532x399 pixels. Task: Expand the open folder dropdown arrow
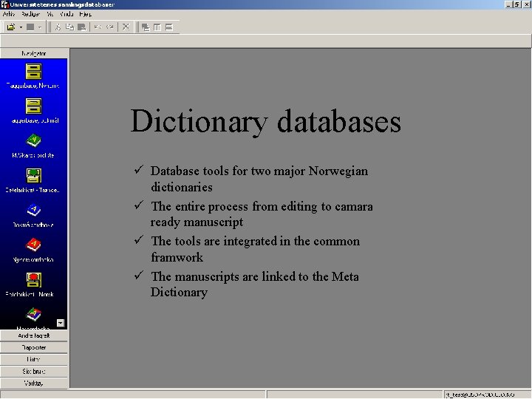coord(21,27)
